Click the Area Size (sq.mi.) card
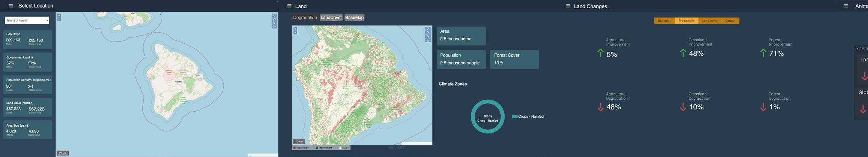This screenshot has width=868, height=157. 28,130
